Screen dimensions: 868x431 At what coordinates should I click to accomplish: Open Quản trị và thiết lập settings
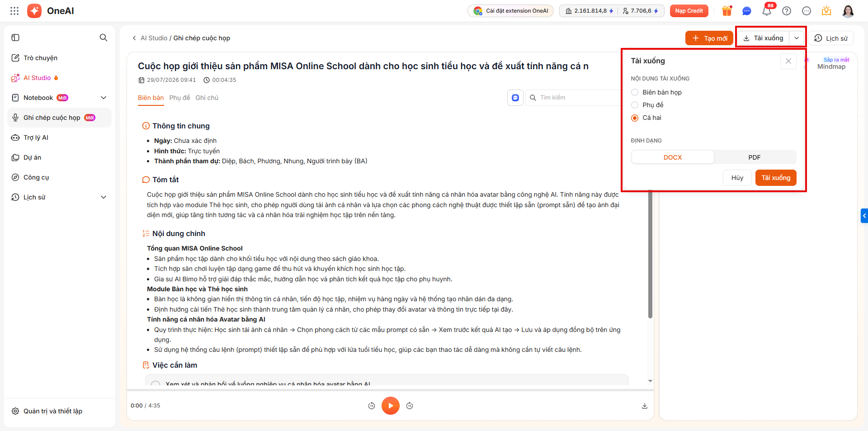[60, 411]
